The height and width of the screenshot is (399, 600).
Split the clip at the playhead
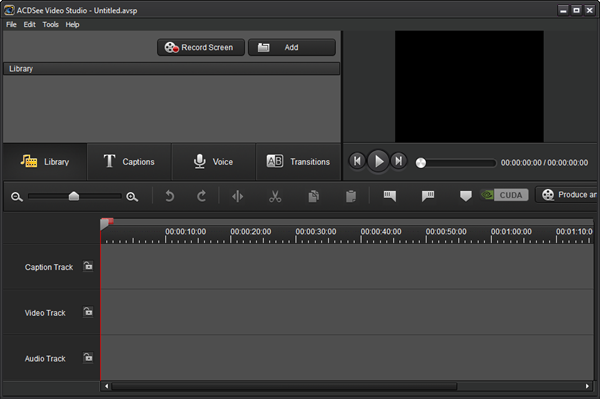[237, 196]
